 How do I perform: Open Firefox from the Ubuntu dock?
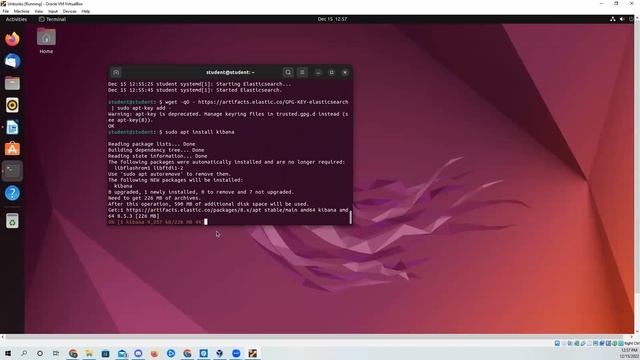12,39
